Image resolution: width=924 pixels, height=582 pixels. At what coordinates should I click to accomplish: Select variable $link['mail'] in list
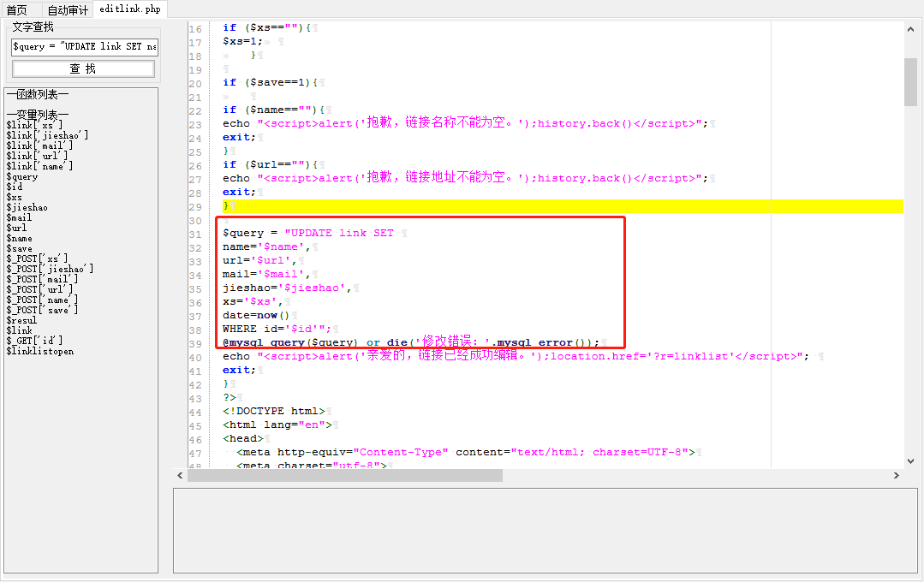(x=39, y=145)
